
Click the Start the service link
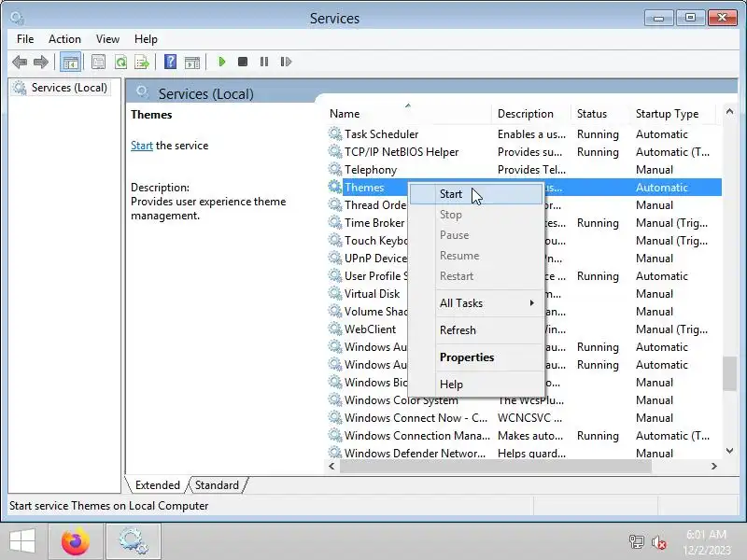[142, 146]
